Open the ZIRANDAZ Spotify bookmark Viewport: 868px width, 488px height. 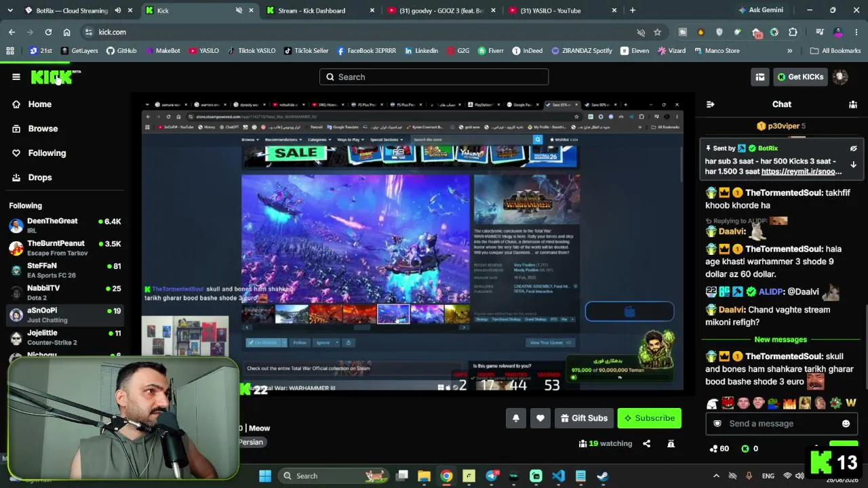point(582,51)
